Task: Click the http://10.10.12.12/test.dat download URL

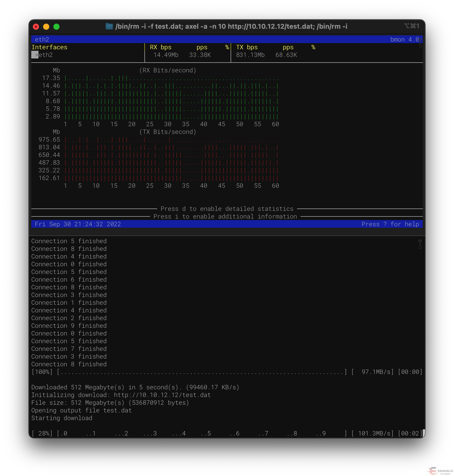Action: (162, 395)
